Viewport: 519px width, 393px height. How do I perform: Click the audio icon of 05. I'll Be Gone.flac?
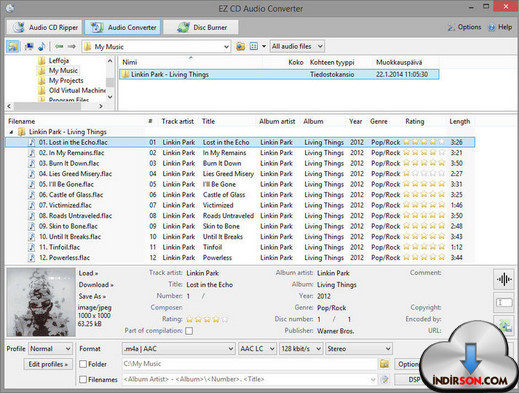(32, 184)
